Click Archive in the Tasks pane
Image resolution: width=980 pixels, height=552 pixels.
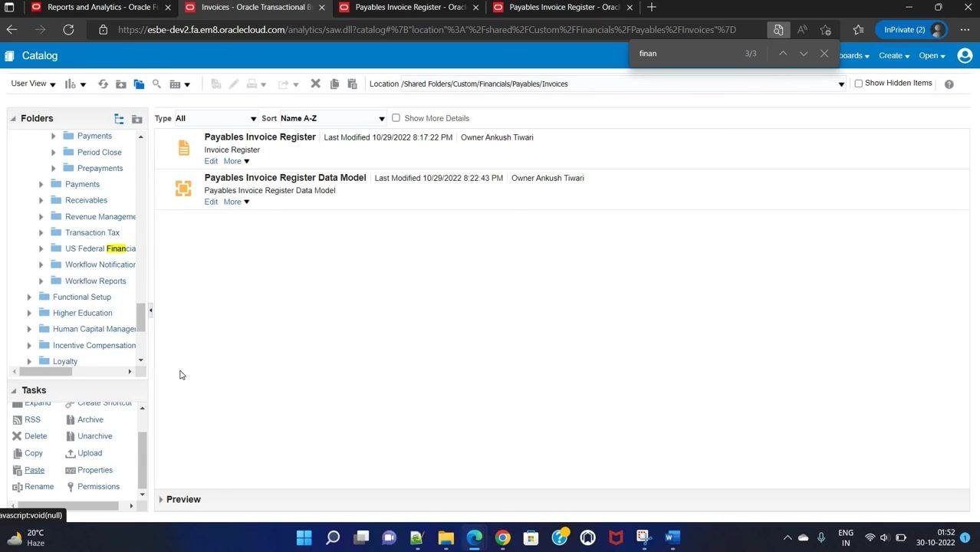click(90, 420)
